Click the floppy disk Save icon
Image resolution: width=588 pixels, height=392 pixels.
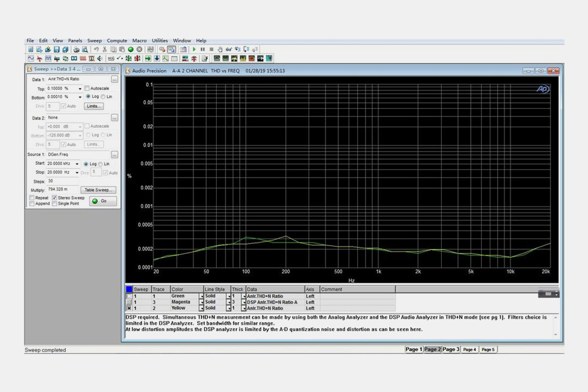tap(56, 49)
